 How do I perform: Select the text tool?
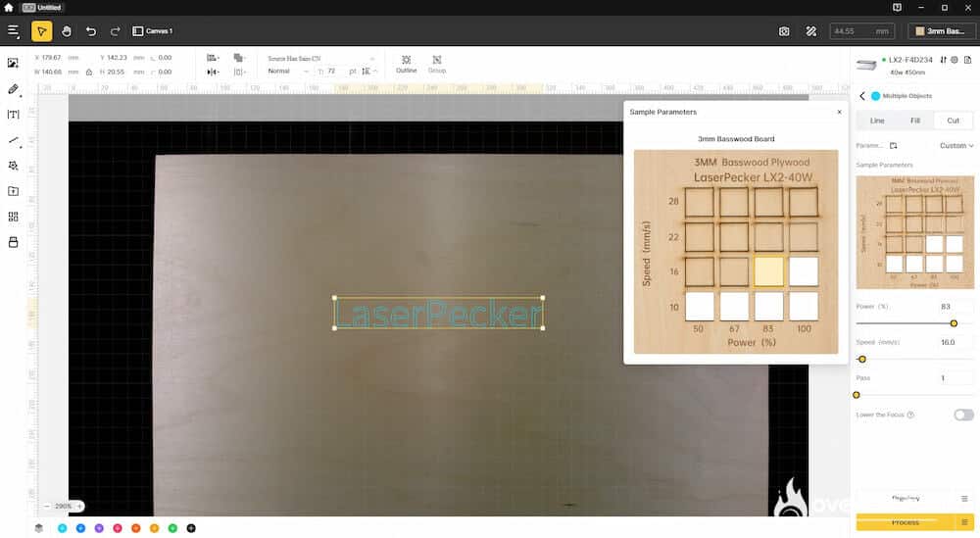point(13,115)
